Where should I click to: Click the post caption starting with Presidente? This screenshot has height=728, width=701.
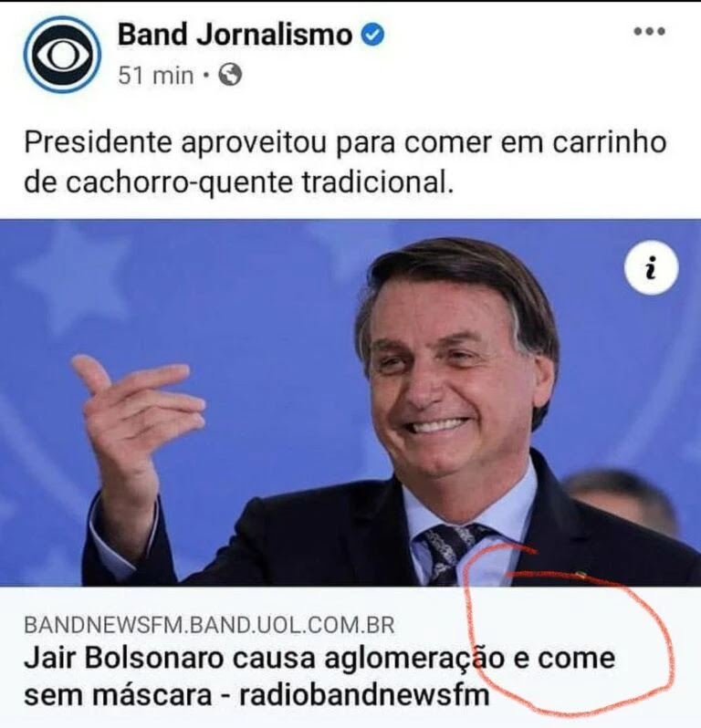click(345, 162)
